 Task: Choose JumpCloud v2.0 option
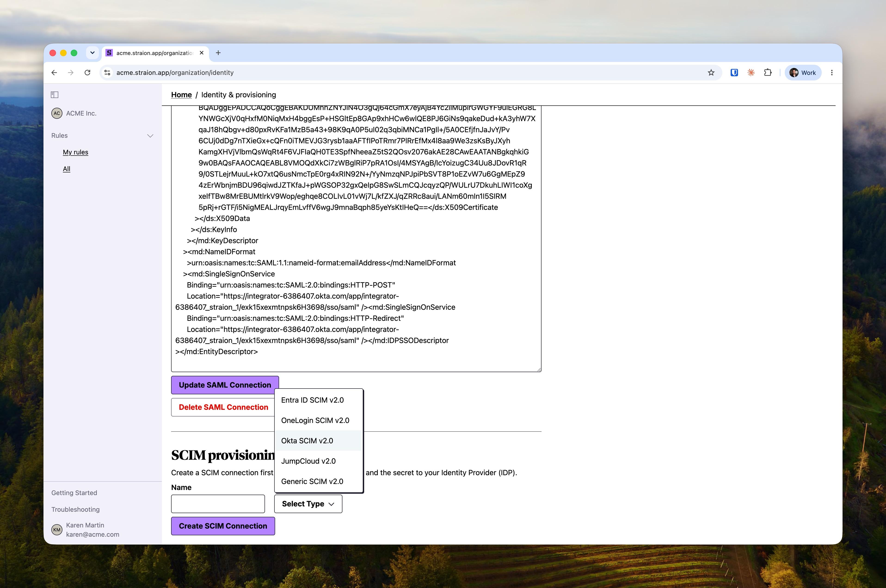click(318, 461)
